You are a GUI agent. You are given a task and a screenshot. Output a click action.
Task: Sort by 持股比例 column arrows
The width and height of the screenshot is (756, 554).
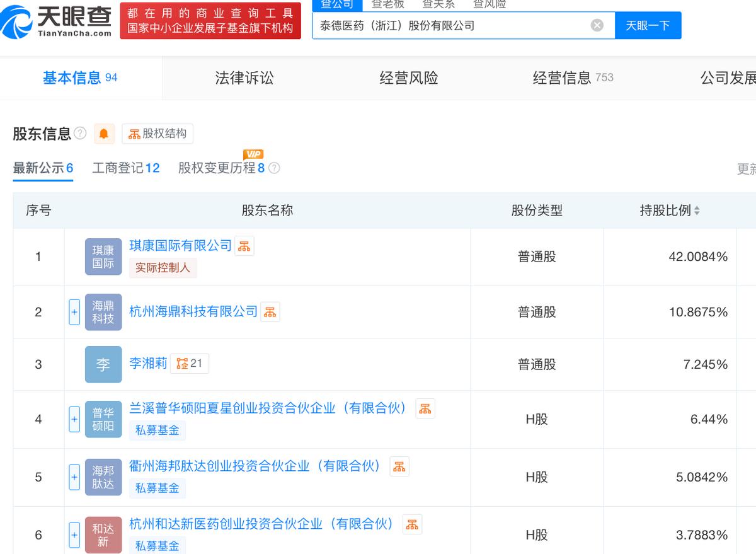(x=697, y=211)
